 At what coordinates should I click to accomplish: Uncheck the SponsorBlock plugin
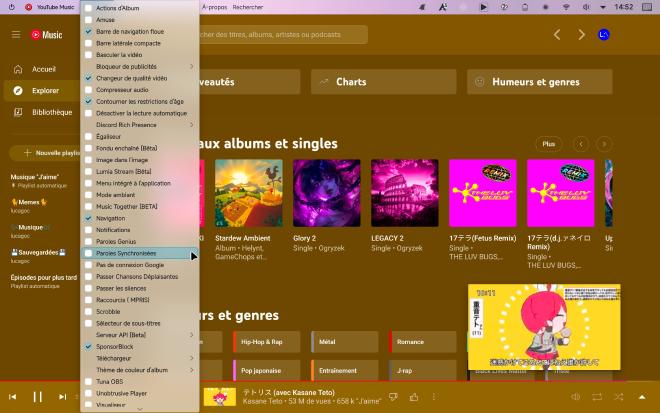pos(88,346)
